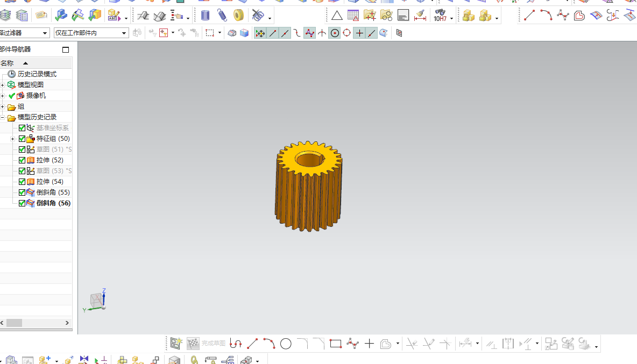Click navigator horizontal scrollbar right arrow
Screen dimensions: 637x364
pyautogui.click(x=67, y=323)
